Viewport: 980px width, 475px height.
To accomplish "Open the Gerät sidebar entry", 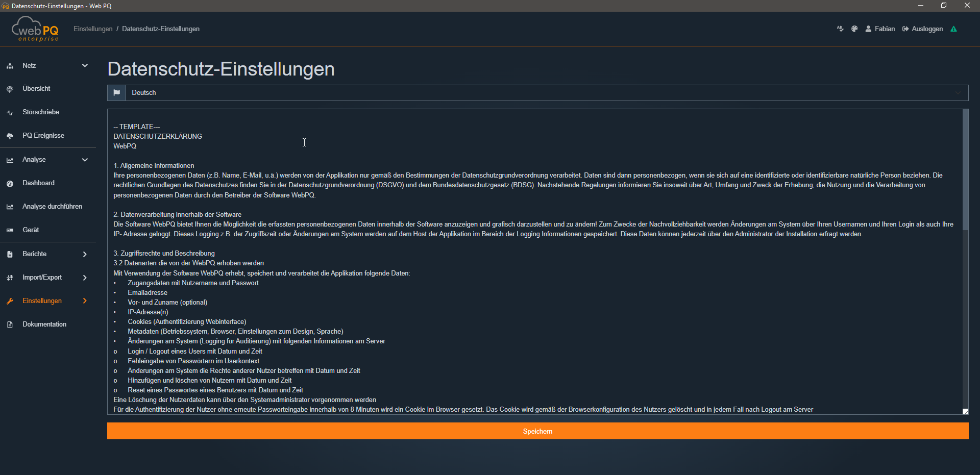I will pyautogui.click(x=31, y=230).
